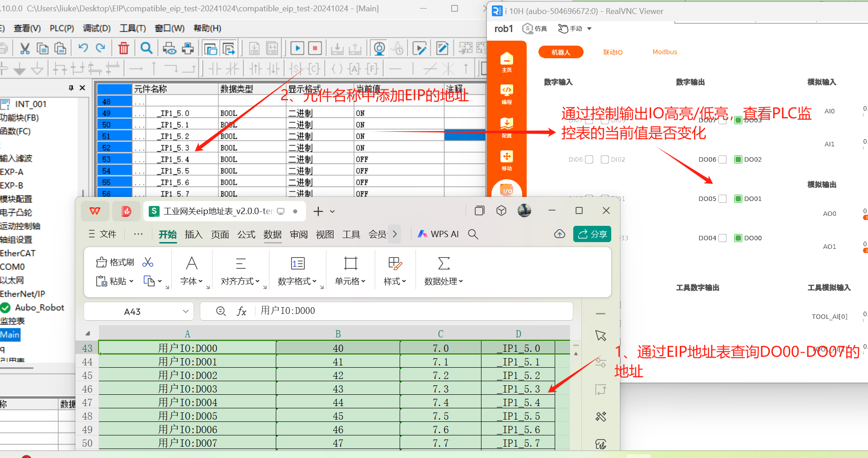This screenshot has height=458, width=868.
Task: Select the Main item in PLC tree
Action: coord(10,335)
